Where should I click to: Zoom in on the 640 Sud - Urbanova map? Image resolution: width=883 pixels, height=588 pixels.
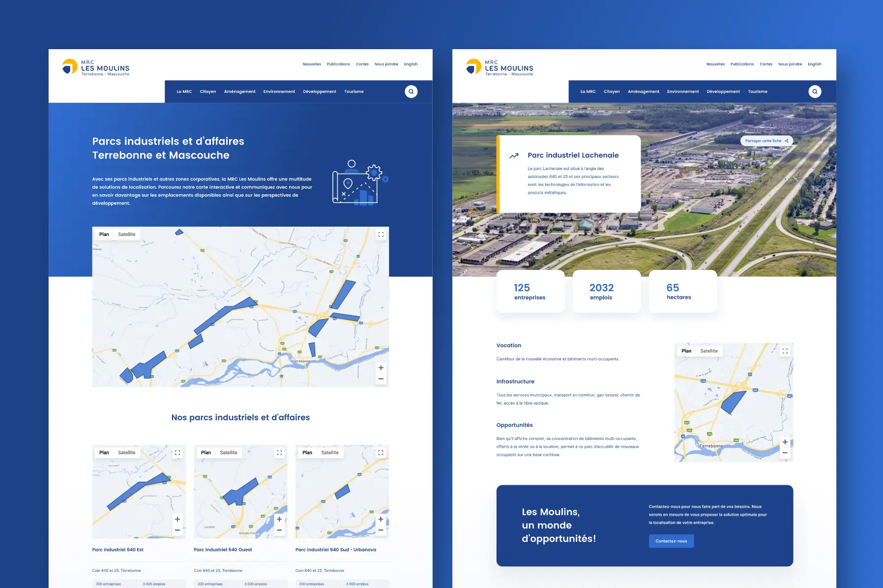point(381,519)
